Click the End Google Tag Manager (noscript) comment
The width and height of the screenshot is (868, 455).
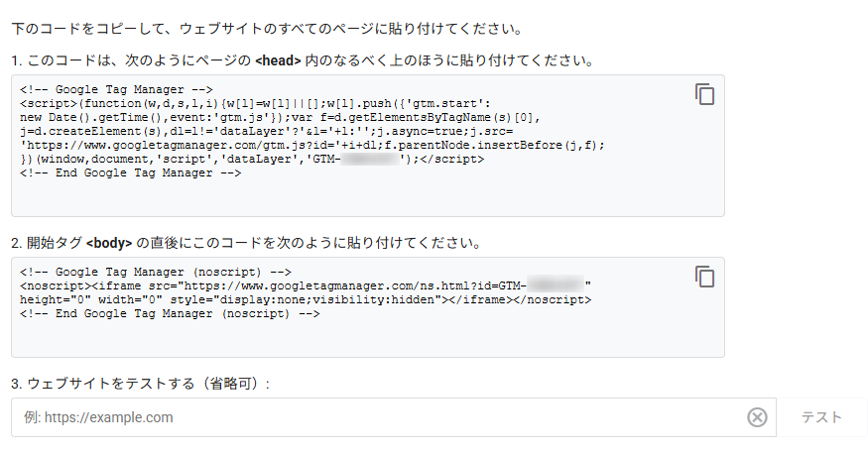coord(169,313)
